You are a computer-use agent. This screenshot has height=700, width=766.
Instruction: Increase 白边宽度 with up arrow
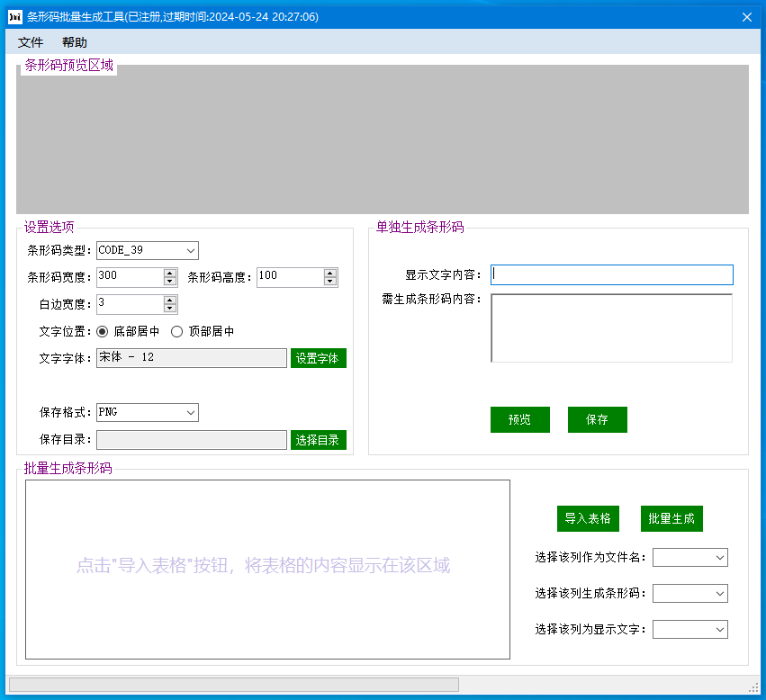[x=170, y=300]
